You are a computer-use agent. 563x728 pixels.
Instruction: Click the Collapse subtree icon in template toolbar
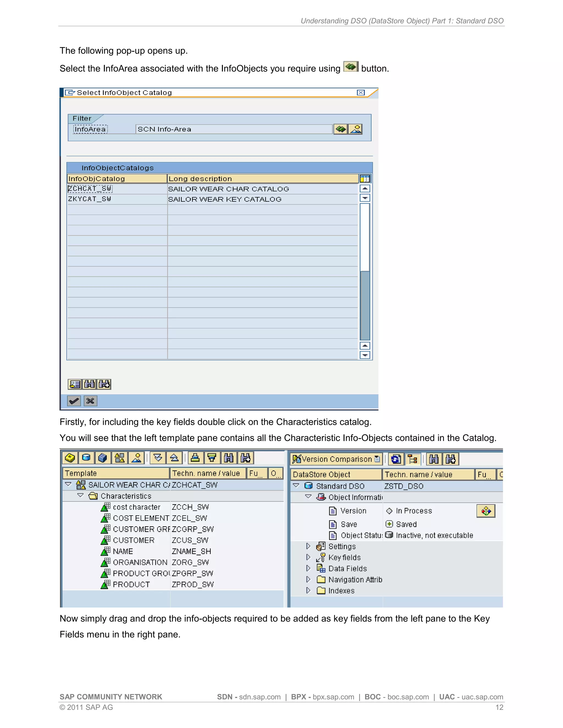175,458
